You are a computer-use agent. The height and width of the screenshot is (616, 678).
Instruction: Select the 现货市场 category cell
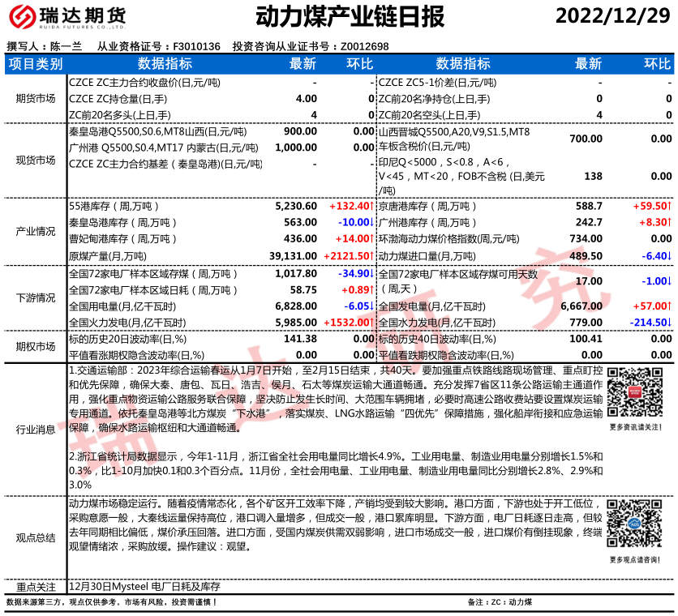click(36, 160)
